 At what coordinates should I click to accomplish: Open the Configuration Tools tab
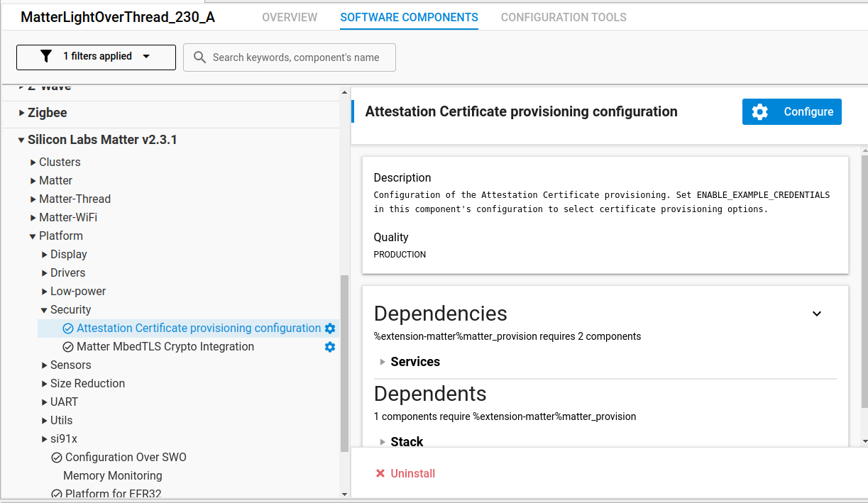564,17
